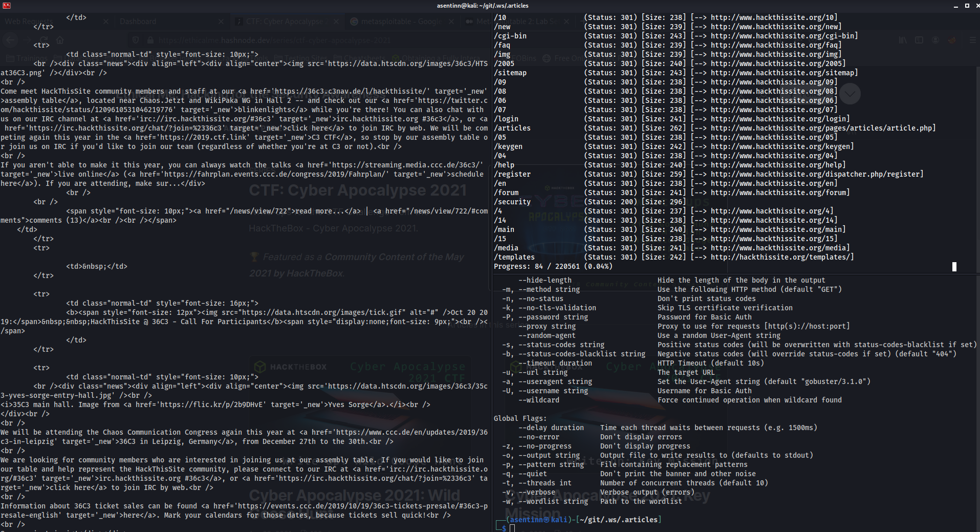The width and height of the screenshot is (980, 532).
Task: Click the terminal title asentinn@kali
Action: [483, 6]
